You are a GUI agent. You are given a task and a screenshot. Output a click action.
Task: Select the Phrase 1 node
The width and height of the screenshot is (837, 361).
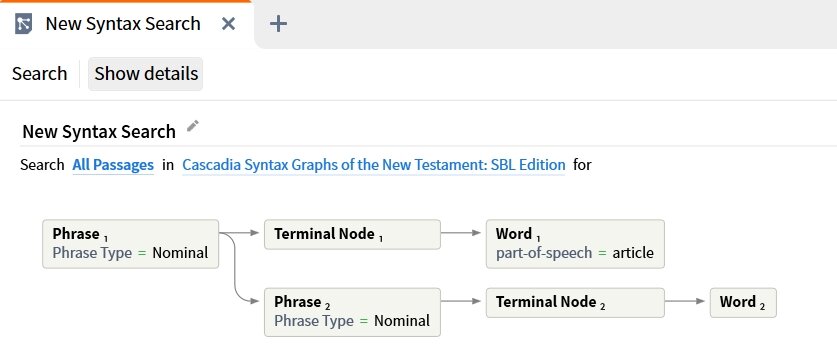point(131,244)
